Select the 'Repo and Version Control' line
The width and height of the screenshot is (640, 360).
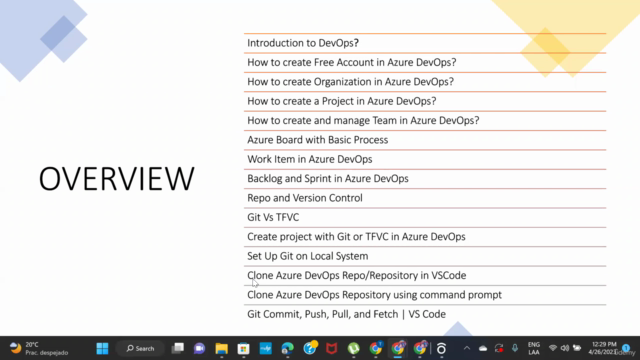click(305, 198)
